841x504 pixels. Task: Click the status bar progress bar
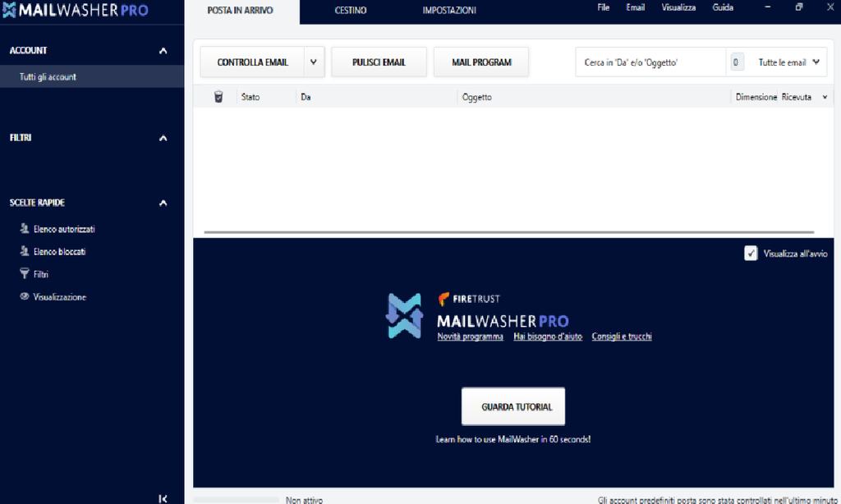(x=236, y=500)
